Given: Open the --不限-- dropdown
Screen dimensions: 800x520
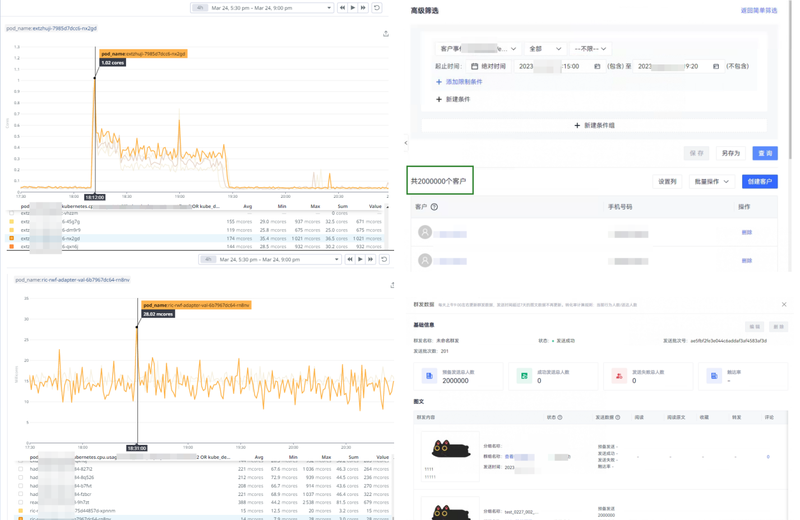Looking at the screenshot, I should [590, 48].
